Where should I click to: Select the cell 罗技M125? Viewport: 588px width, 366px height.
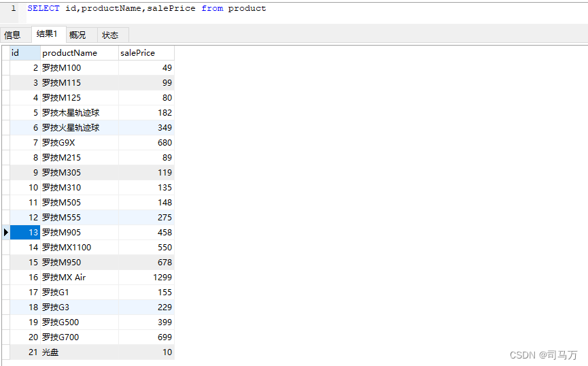click(80, 98)
